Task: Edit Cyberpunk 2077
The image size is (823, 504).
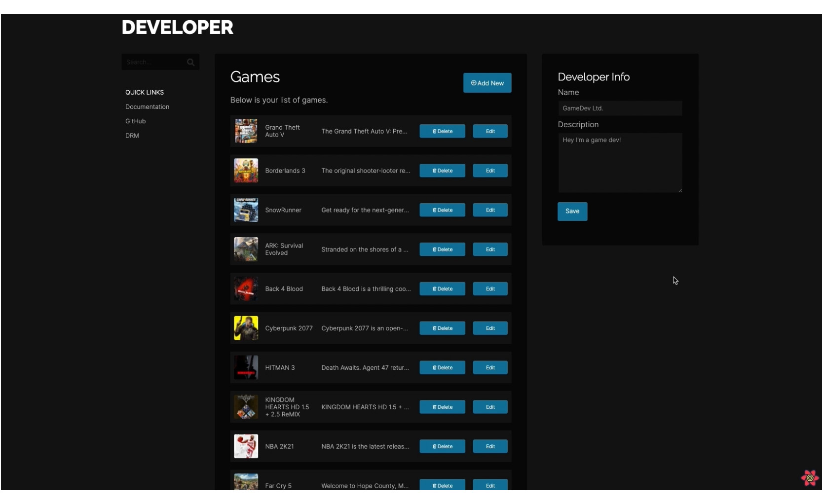Action: 490,328
